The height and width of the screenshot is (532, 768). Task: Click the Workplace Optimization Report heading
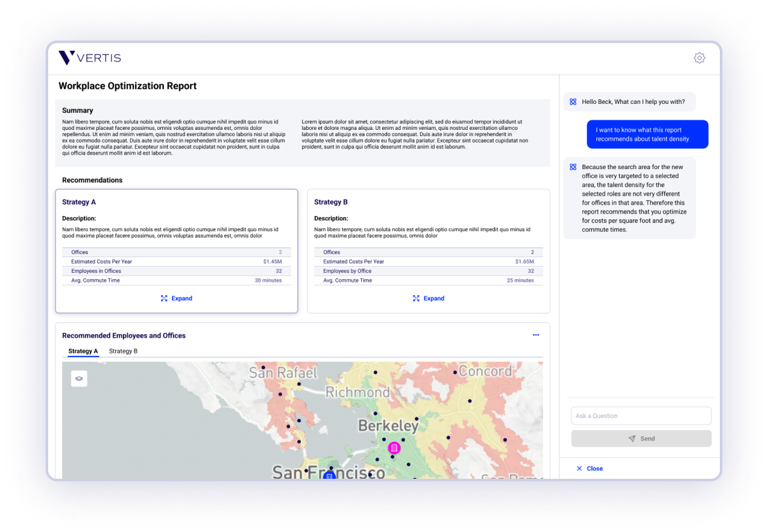coord(127,86)
